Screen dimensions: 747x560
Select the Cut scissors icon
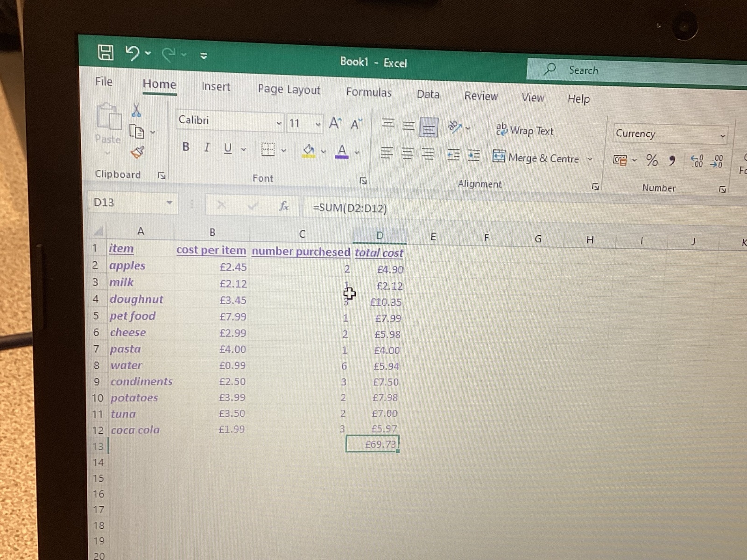click(x=136, y=111)
